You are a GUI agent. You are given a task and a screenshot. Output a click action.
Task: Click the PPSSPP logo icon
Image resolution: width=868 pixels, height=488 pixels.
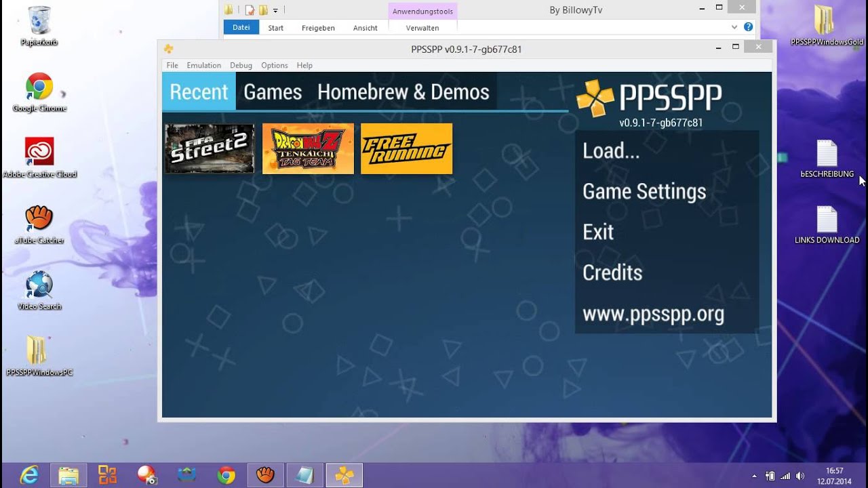pyautogui.click(x=595, y=99)
